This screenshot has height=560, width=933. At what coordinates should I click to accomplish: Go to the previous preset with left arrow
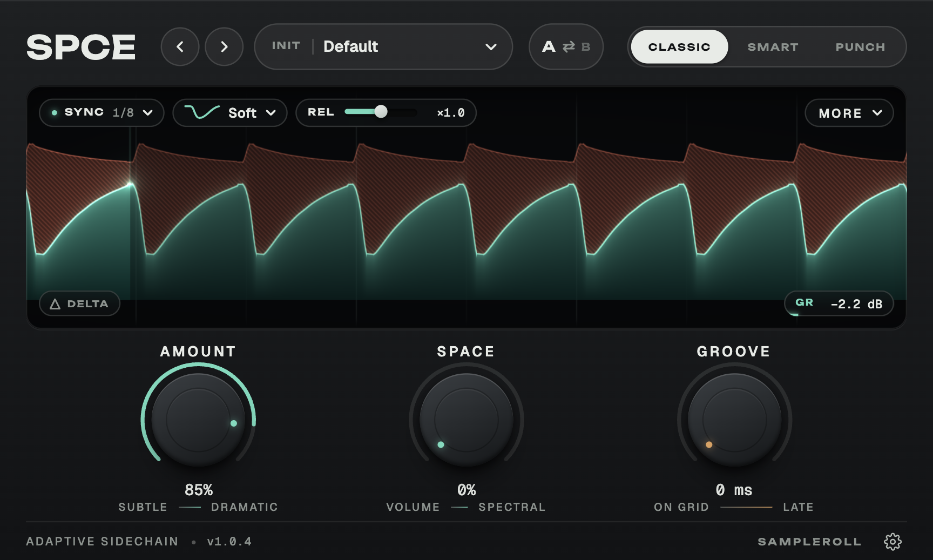(180, 47)
